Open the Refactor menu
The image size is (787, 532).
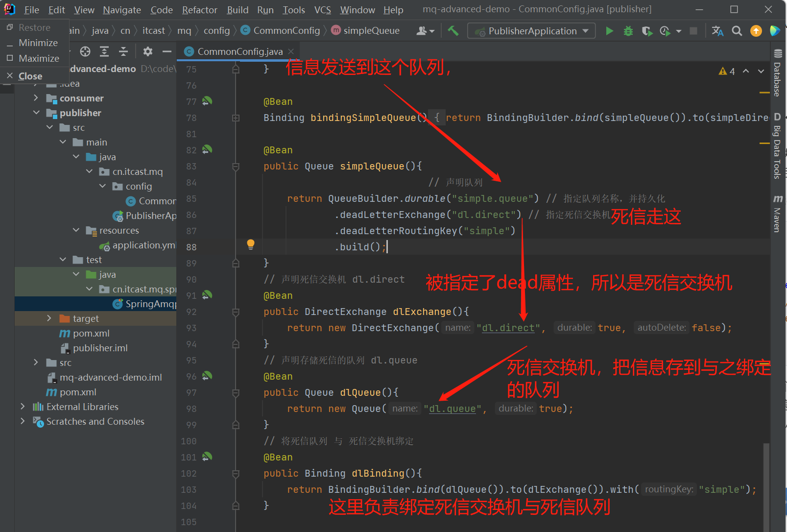coord(199,10)
